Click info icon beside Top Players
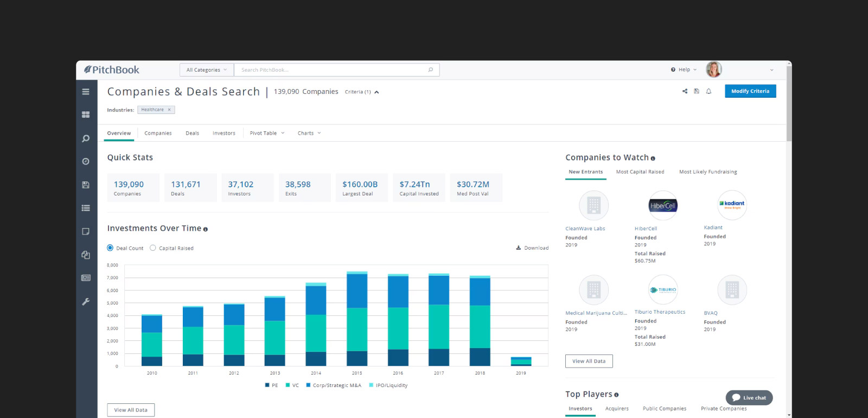This screenshot has height=418, width=868. (616, 395)
